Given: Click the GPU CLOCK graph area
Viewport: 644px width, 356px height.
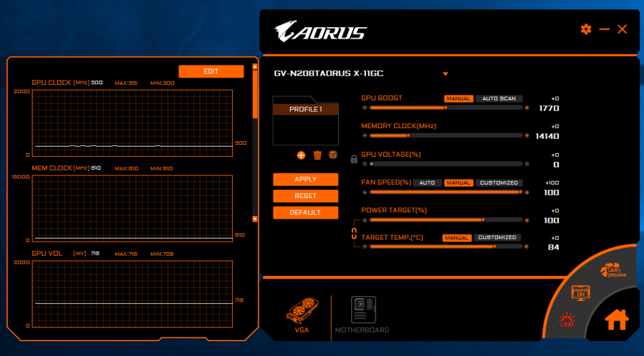Looking at the screenshot, I should point(133,123).
